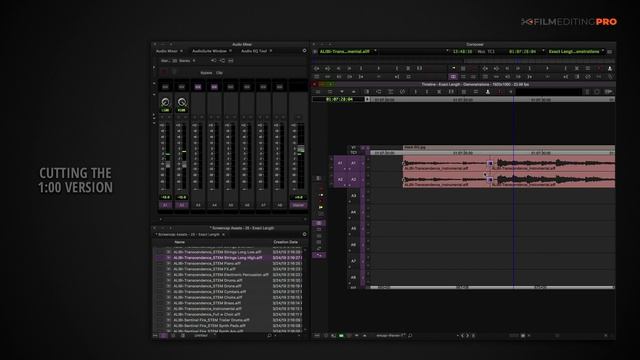Switch to the Audio Mixer tab
This screenshot has height=360, width=640.
coord(167,51)
